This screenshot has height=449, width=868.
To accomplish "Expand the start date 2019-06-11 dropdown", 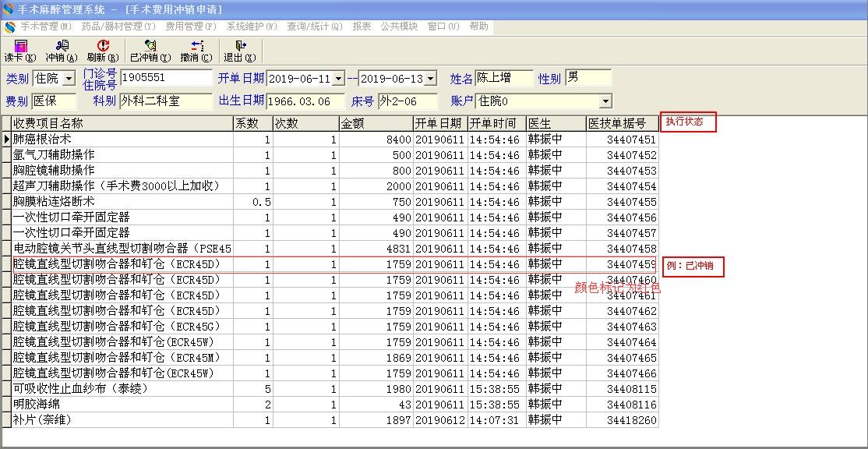I will click(338, 79).
